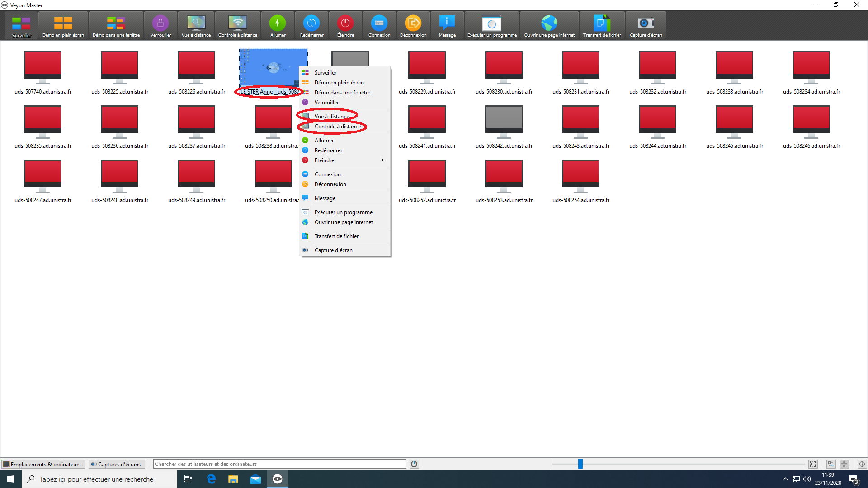The height and width of the screenshot is (488, 868).
Task: Choose Contrôle à distance in the context menu
Action: [337, 127]
